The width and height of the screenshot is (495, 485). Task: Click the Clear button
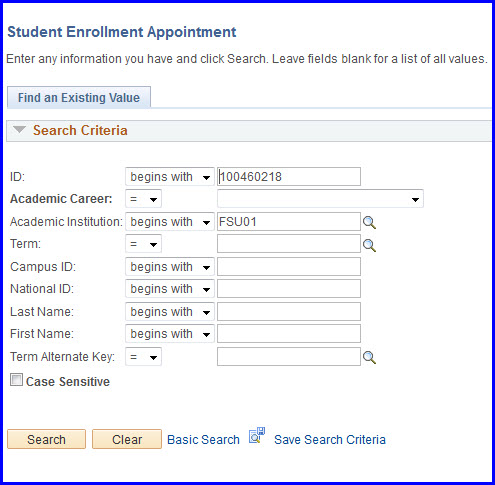127,439
